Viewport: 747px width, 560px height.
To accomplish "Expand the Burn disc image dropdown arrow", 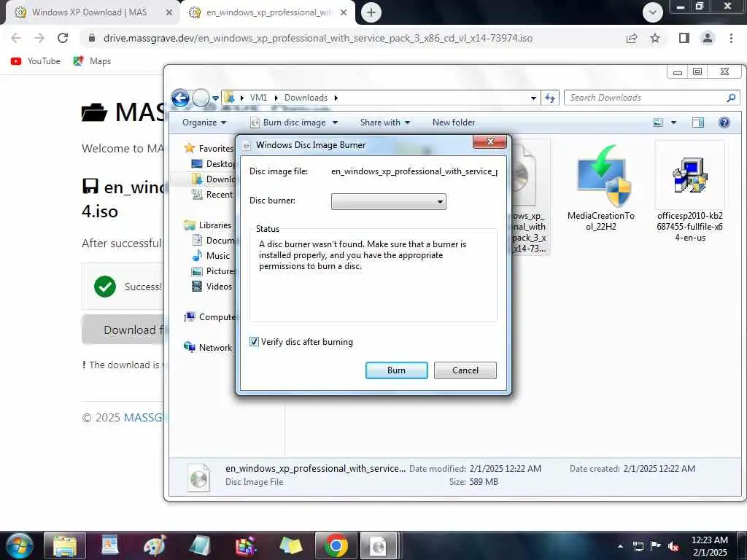I will (x=335, y=122).
